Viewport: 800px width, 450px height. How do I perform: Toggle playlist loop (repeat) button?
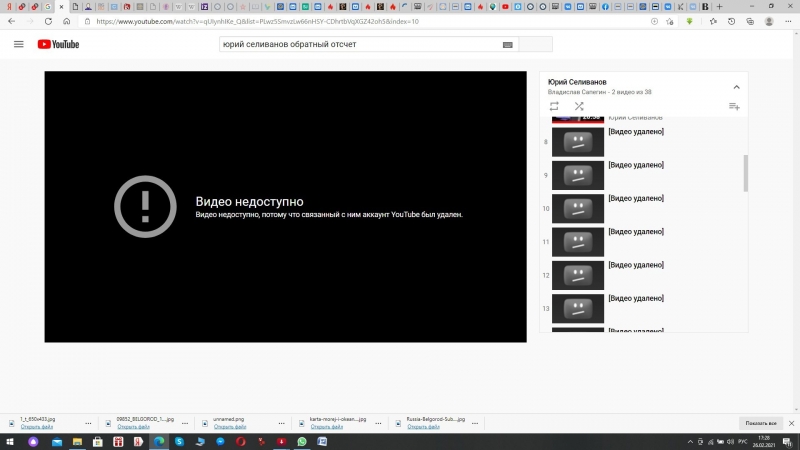tap(554, 106)
